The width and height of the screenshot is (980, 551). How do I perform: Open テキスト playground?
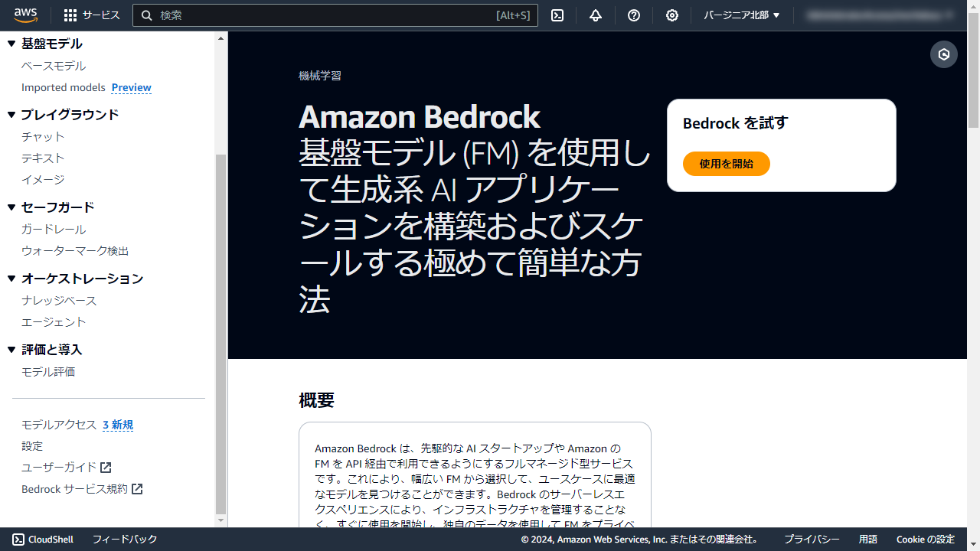[43, 158]
